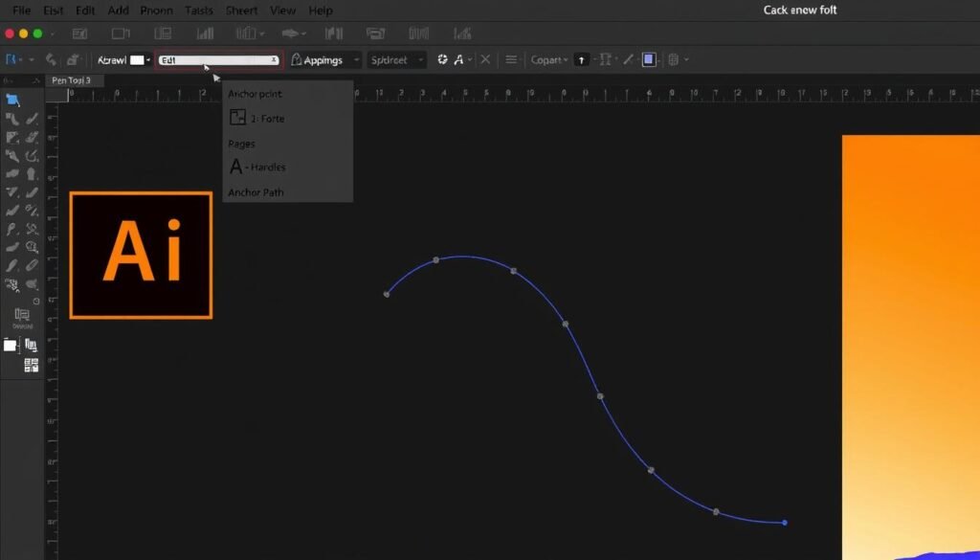Click the diagonal line stroke icon
The image size is (980, 560).
tap(628, 59)
